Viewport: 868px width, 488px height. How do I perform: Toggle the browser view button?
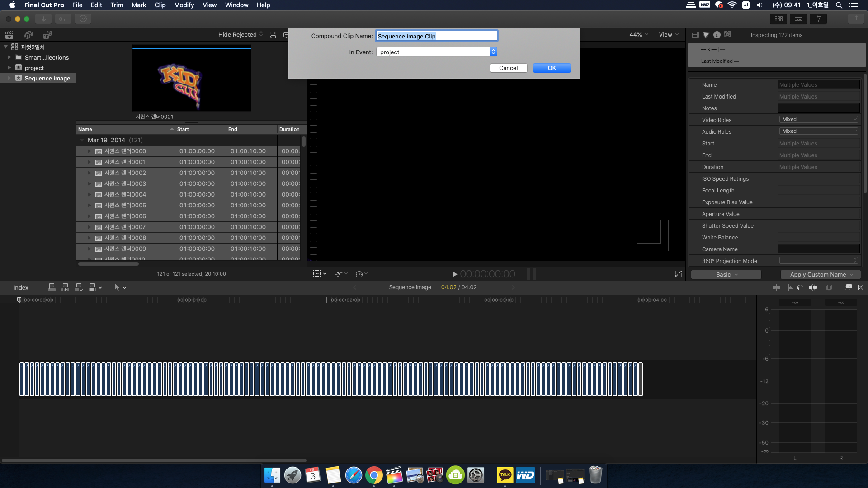pos(778,19)
